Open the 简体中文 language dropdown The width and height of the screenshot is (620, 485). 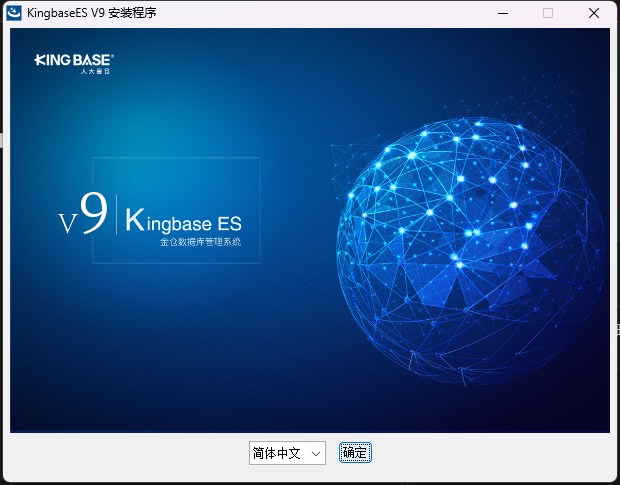tap(287, 453)
